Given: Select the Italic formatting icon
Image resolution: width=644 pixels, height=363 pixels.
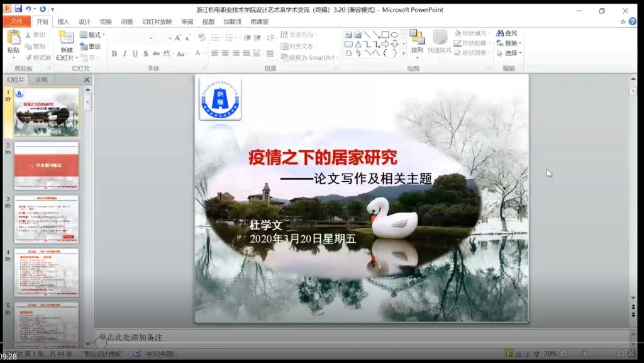Looking at the screenshot, I should (126, 54).
